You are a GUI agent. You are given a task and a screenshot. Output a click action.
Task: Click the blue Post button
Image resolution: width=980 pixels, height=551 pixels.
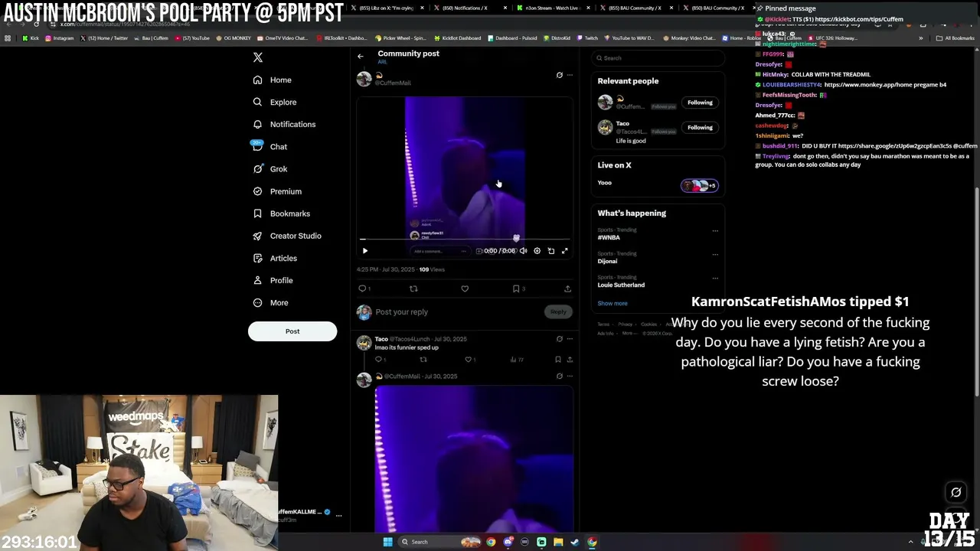292,331
